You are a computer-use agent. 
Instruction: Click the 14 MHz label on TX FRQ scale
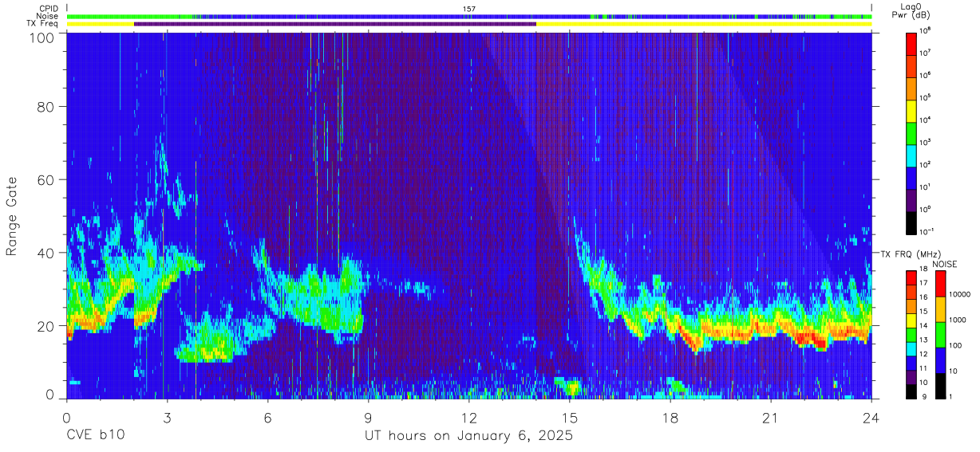point(924,327)
